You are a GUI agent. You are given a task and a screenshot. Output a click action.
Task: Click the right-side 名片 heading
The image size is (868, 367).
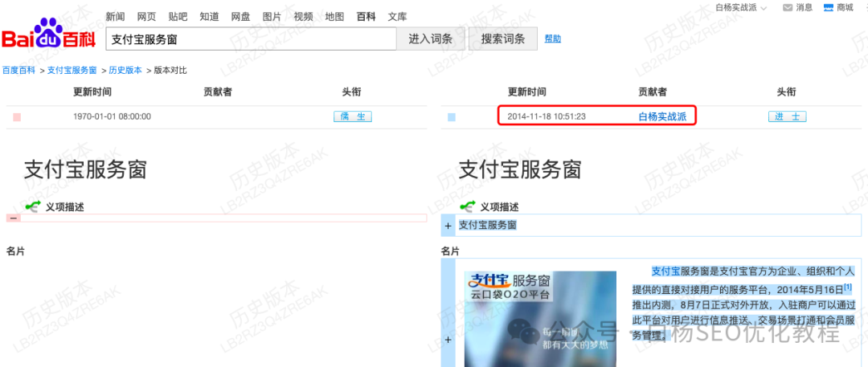[450, 251]
